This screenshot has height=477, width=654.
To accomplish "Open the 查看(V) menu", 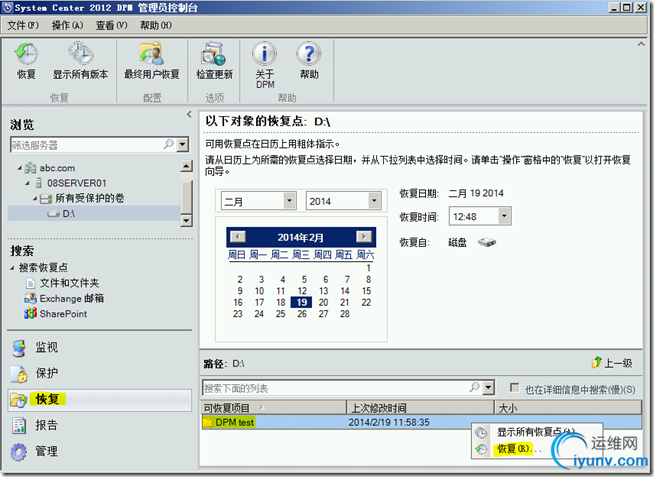I will pyautogui.click(x=111, y=25).
